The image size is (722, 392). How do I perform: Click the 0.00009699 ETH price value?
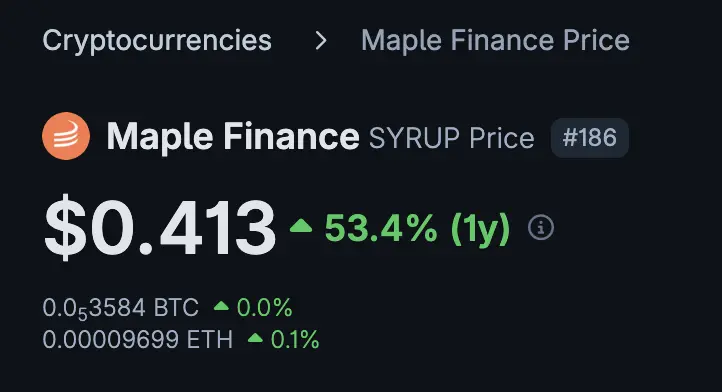pos(138,339)
